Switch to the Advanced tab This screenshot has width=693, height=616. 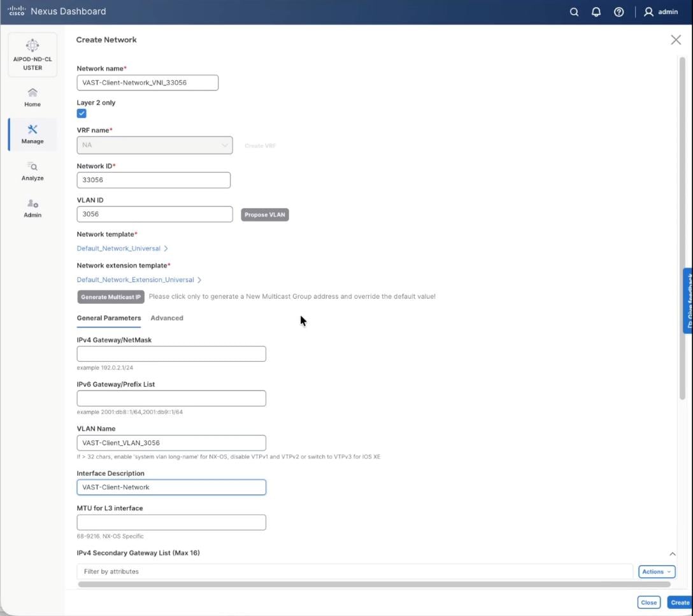[x=166, y=318]
